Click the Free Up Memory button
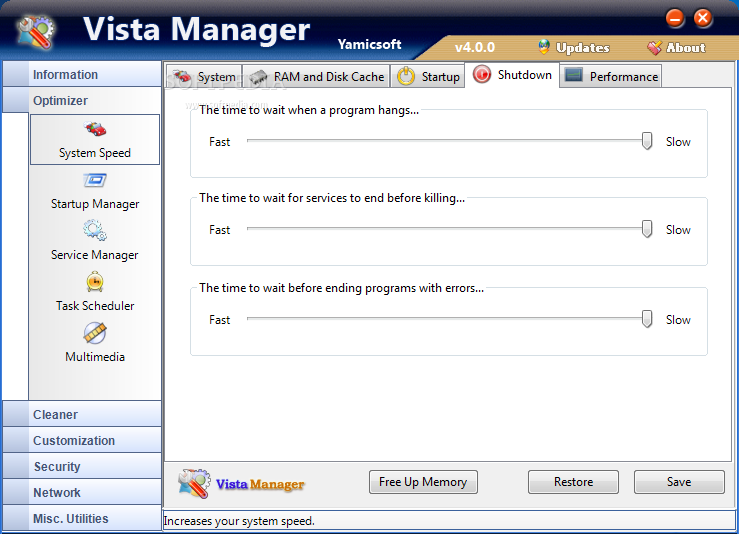This screenshot has height=534, width=739. 423,482
